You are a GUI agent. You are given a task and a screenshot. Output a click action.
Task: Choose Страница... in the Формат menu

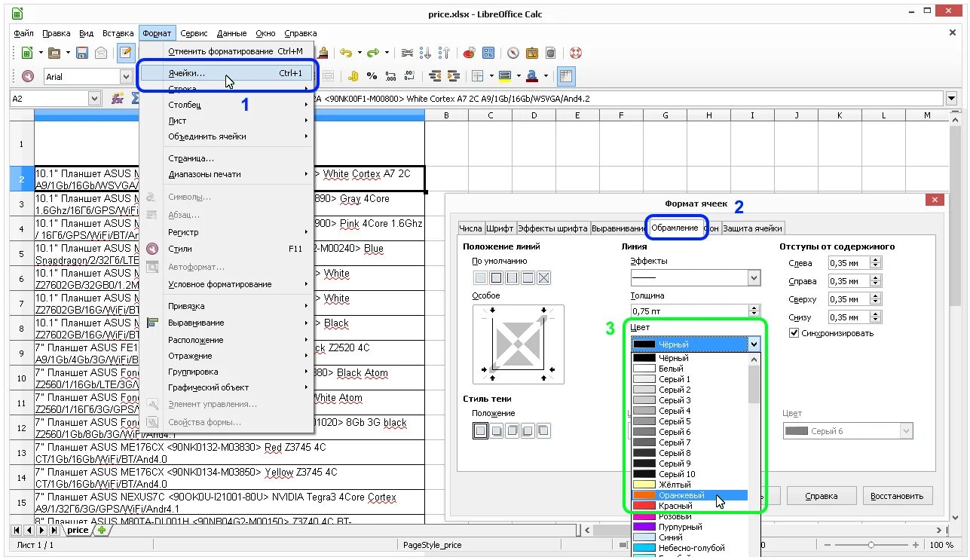pyautogui.click(x=238, y=158)
